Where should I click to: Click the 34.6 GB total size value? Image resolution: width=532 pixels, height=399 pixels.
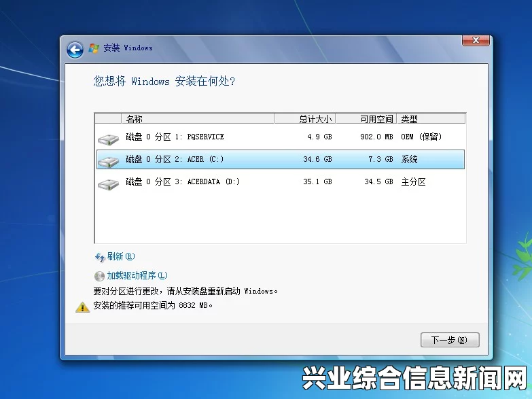coord(317,159)
